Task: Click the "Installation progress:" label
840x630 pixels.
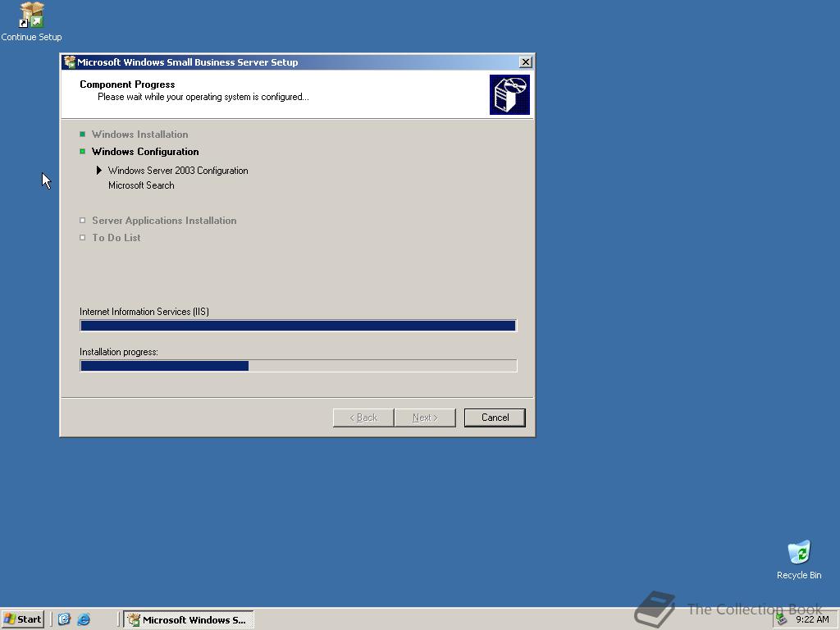Action: click(x=119, y=352)
